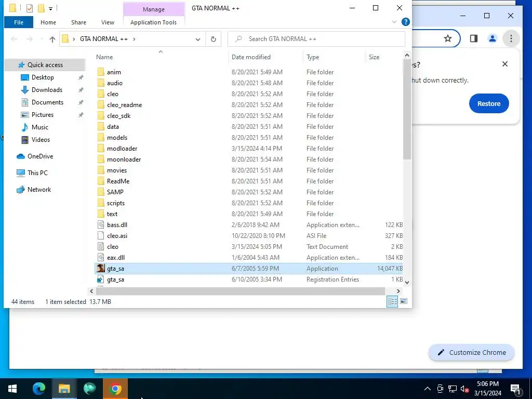Image resolution: width=532 pixels, height=399 pixels.
Task: Open the recent locations dropdown arrow
Action: coord(42,39)
